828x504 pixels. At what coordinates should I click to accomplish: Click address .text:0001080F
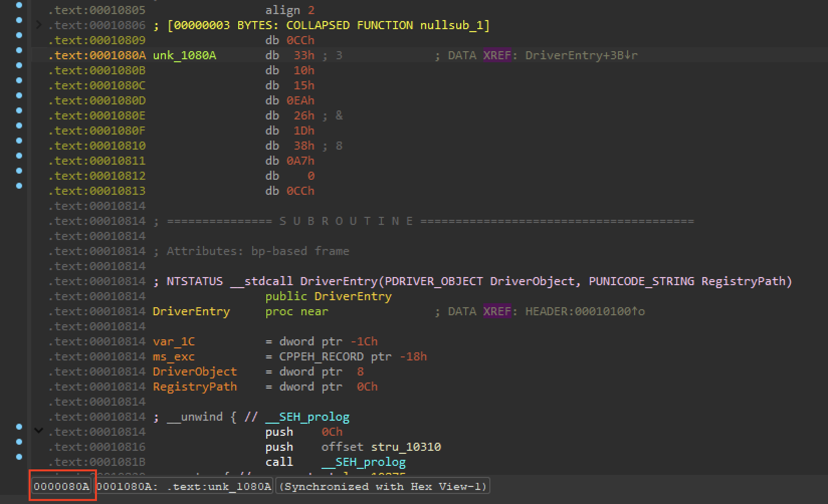tap(97, 131)
